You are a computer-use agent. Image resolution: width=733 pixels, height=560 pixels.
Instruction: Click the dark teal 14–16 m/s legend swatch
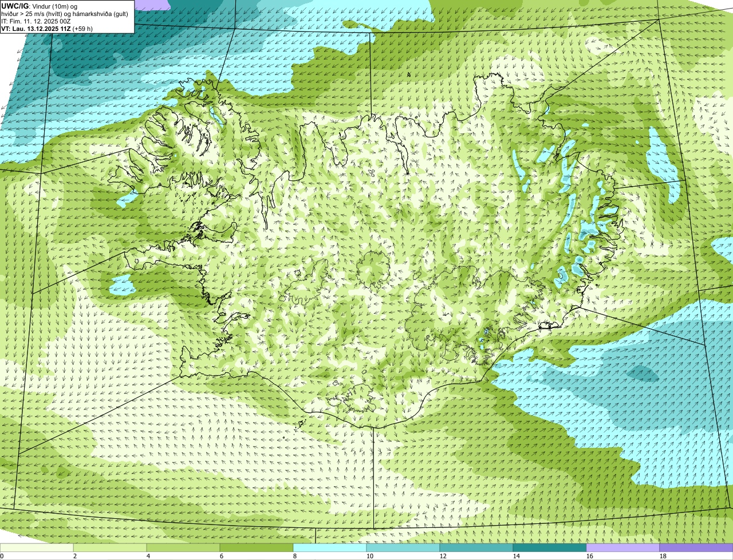(x=550, y=548)
